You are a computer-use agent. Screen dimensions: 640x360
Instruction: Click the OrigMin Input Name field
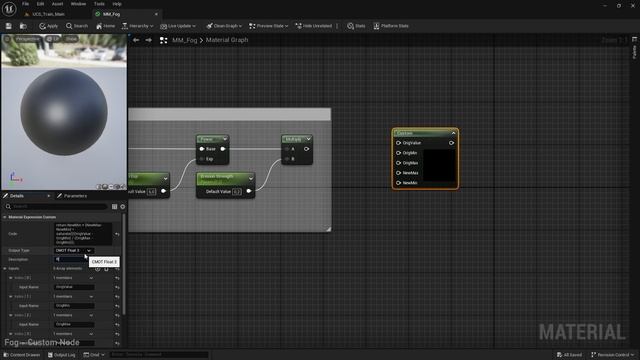point(74,306)
